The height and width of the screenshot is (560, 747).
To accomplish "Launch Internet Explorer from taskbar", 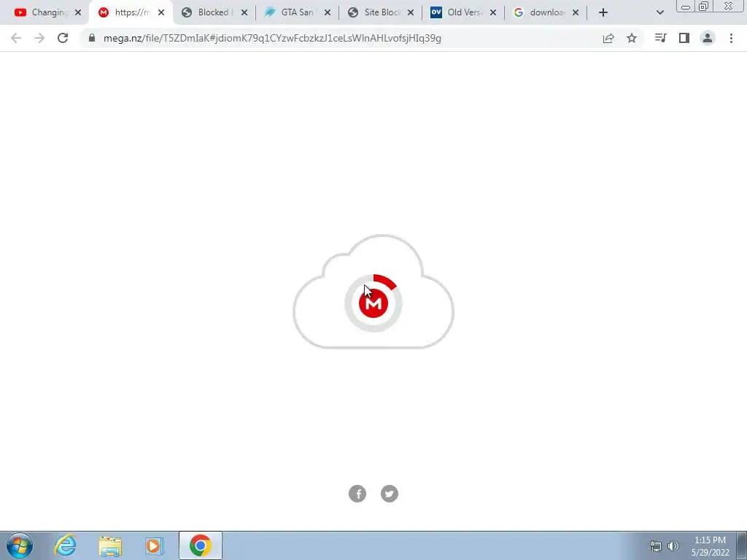I will [65, 545].
